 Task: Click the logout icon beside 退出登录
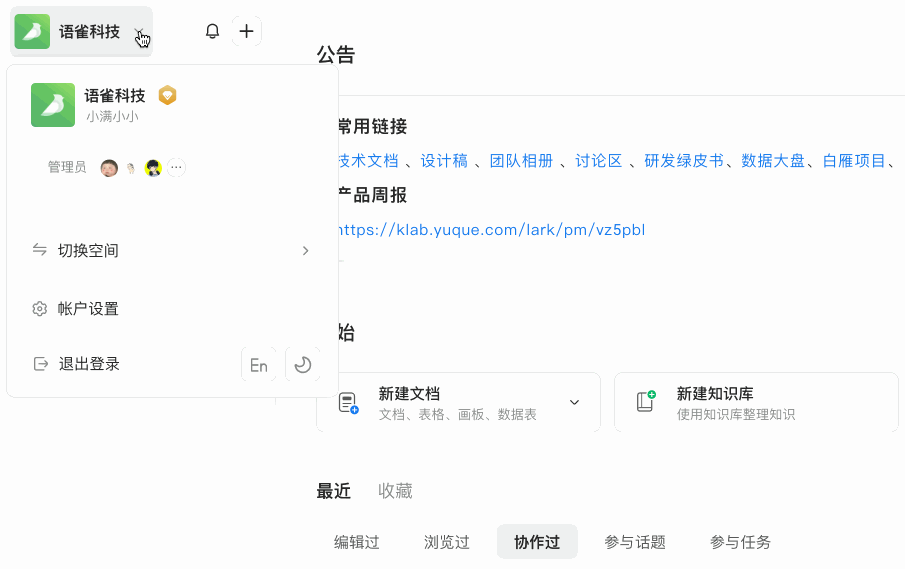point(40,364)
